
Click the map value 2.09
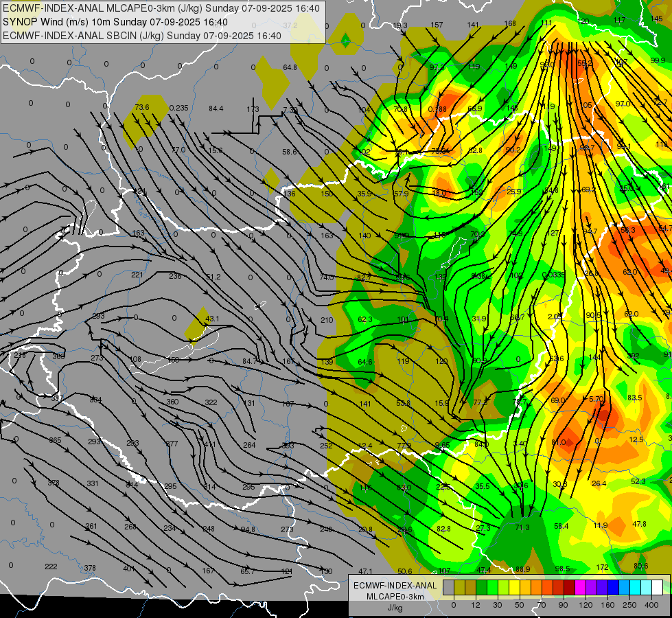pyautogui.click(x=555, y=317)
